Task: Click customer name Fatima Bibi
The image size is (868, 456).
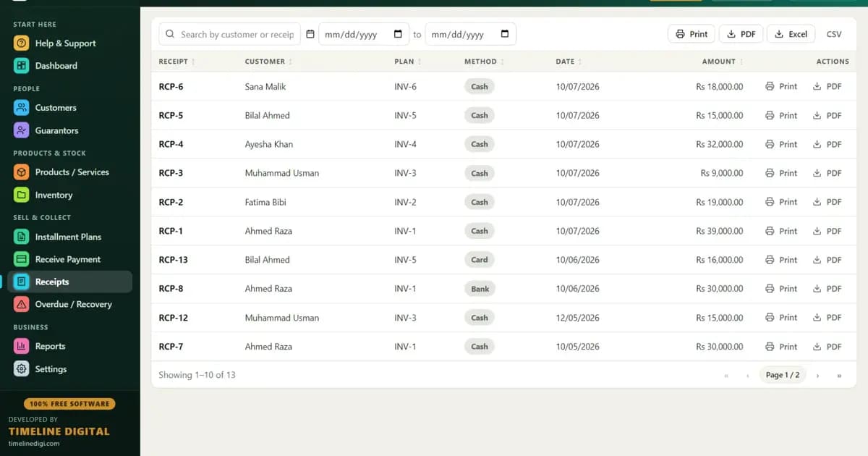Action: [x=265, y=203]
